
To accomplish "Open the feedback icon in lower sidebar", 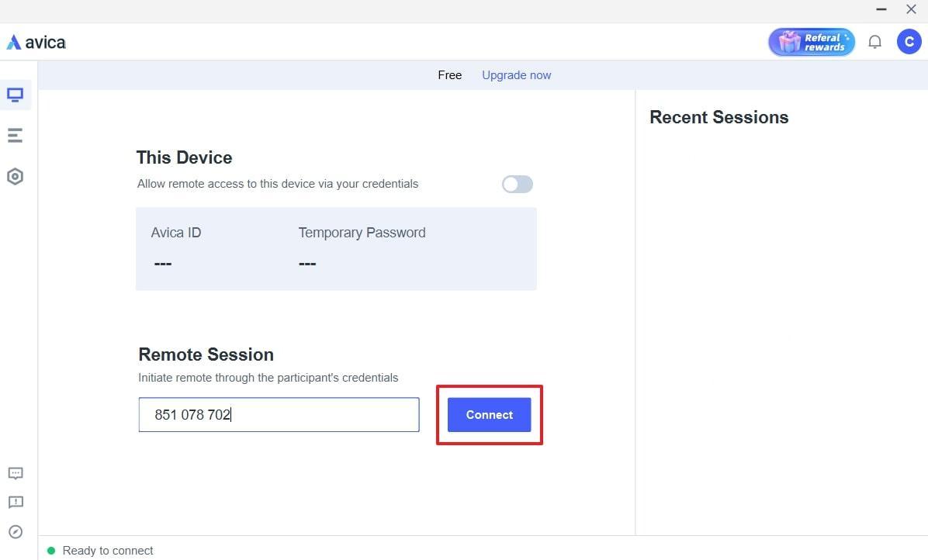I will tap(16, 502).
